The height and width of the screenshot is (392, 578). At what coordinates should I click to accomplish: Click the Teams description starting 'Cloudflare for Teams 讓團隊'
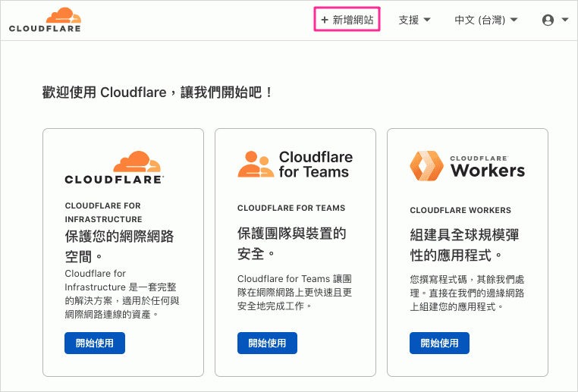tap(294, 292)
